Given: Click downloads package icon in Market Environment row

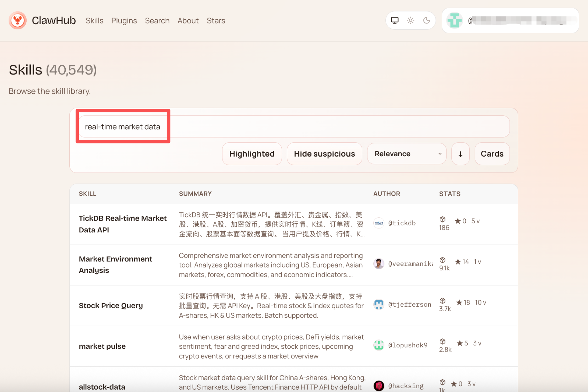Looking at the screenshot, I should (x=442, y=260).
